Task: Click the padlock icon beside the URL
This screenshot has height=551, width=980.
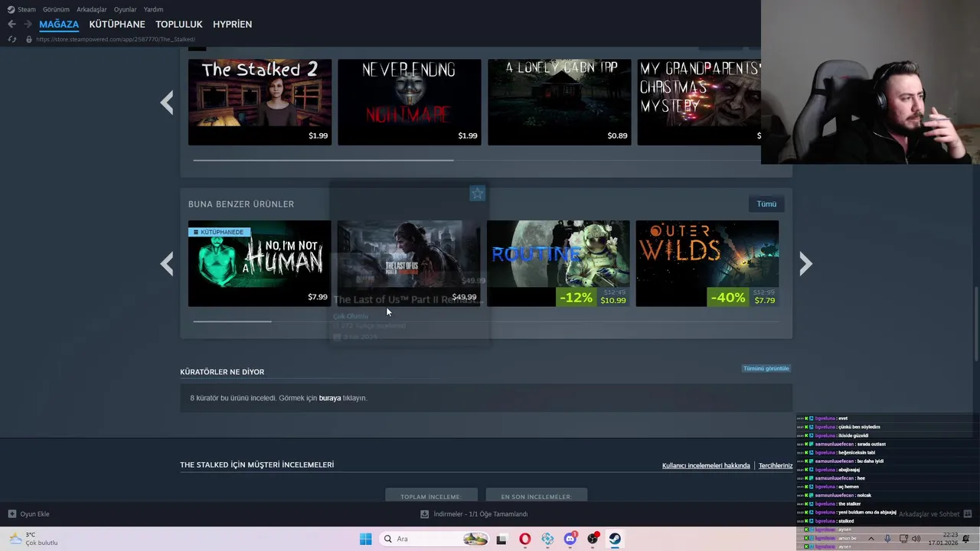Action: click(x=29, y=39)
